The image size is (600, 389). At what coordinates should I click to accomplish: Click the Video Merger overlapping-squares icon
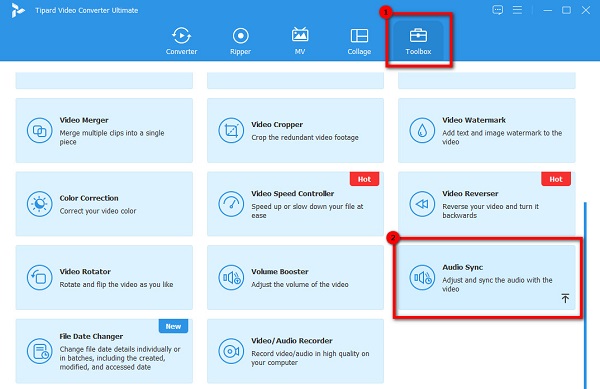point(39,130)
